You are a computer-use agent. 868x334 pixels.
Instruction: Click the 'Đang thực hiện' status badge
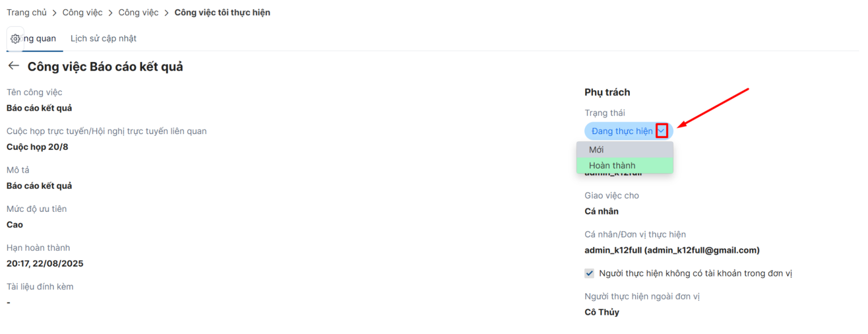(x=622, y=131)
